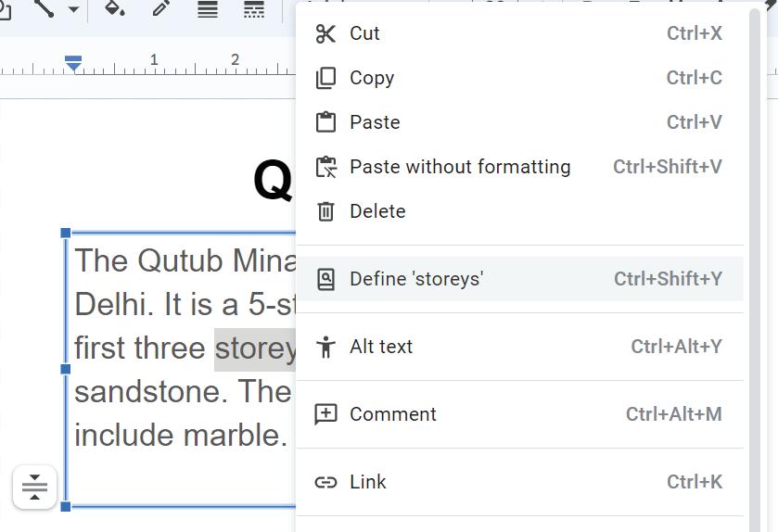Click the left indent marker on ruler
This screenshot has width=778, height=532.
(73, 64)
